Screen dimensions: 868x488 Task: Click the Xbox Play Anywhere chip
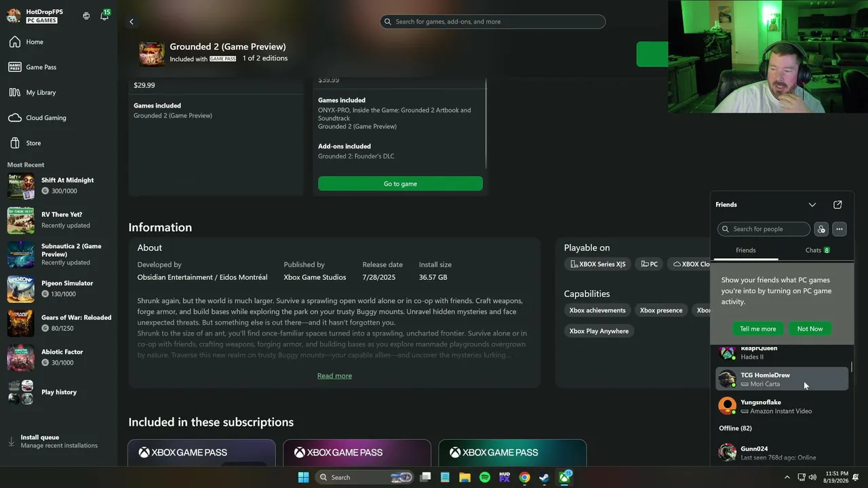599,331
